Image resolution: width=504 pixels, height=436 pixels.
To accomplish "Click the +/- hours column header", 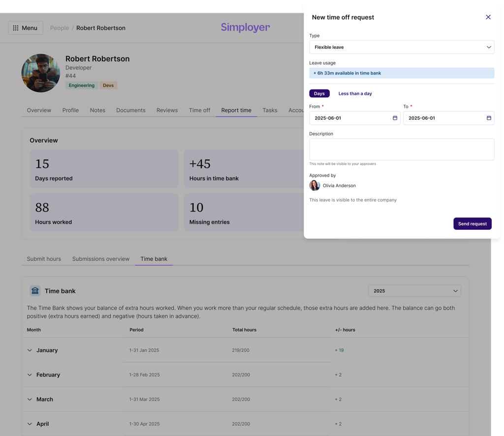I will coord(345,330).
